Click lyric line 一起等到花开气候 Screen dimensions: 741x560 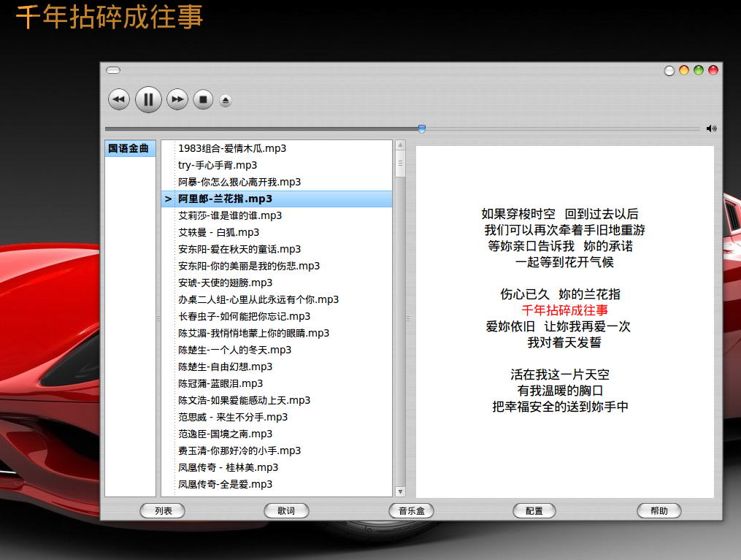[x=565, y=262]
